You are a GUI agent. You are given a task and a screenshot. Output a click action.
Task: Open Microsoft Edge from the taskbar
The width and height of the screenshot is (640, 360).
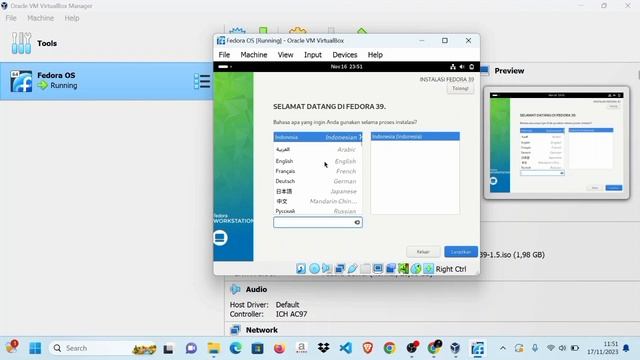[236, 348]
